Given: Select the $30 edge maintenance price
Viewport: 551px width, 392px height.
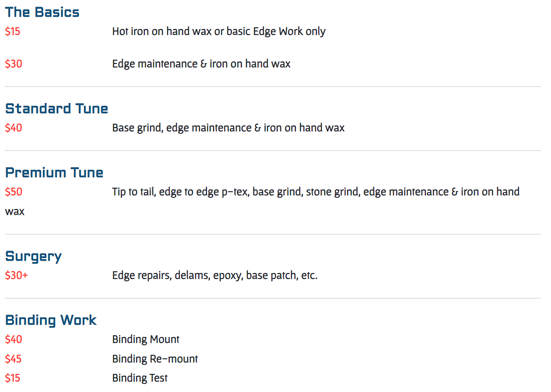Looking at the screenshot, I should tap(13, 64).
